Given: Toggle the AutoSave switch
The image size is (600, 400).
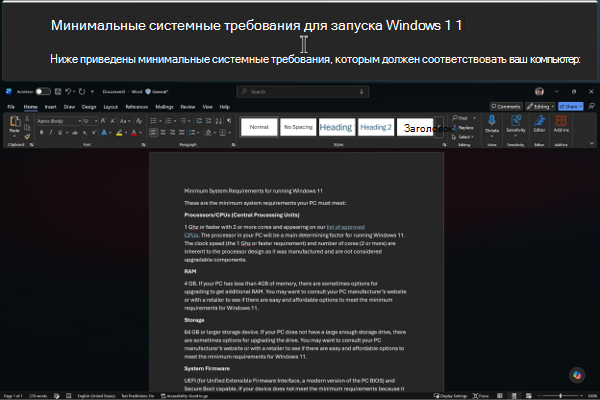Looking at the screenshot, I should click(x=43, y=91).
